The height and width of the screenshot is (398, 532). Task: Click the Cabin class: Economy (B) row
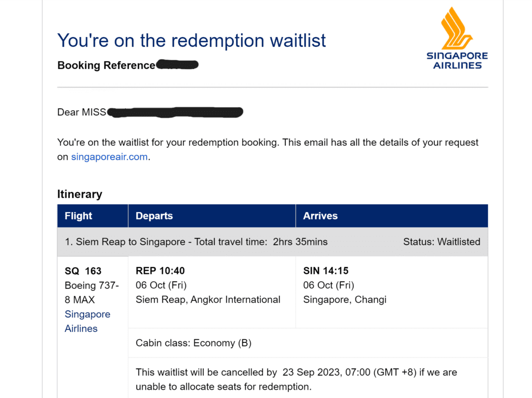(193, 343)
